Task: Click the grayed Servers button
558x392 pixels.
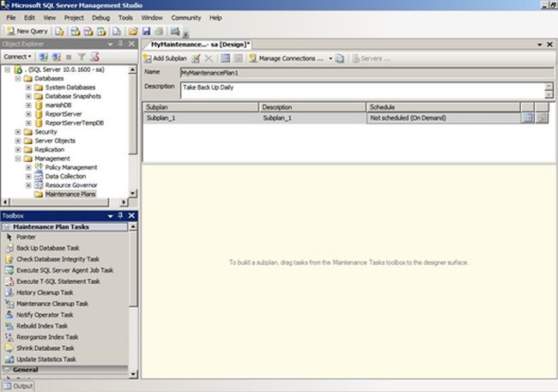Action: coord(371,58)
